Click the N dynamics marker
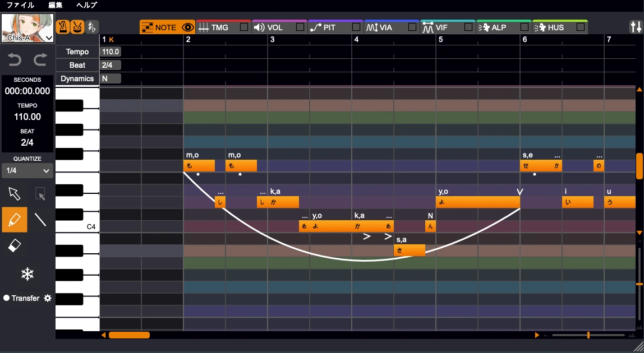This screenshot has width=644, height=353. (111, 78)
